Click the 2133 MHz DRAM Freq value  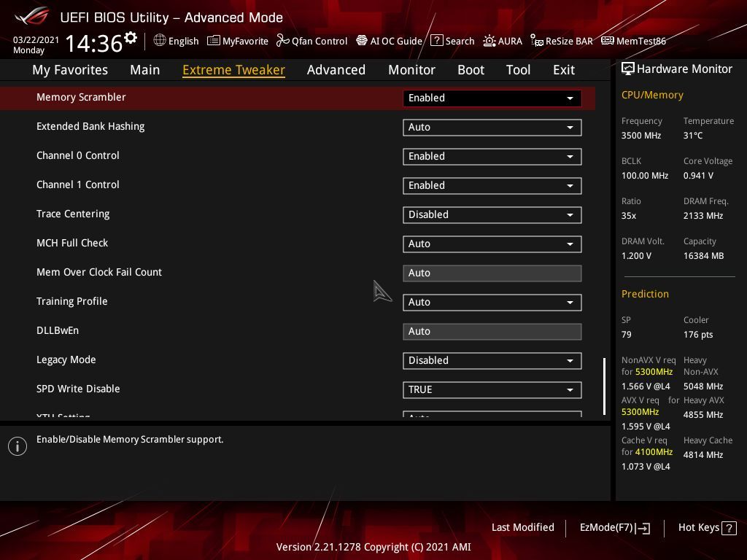[x=703, y=216]
